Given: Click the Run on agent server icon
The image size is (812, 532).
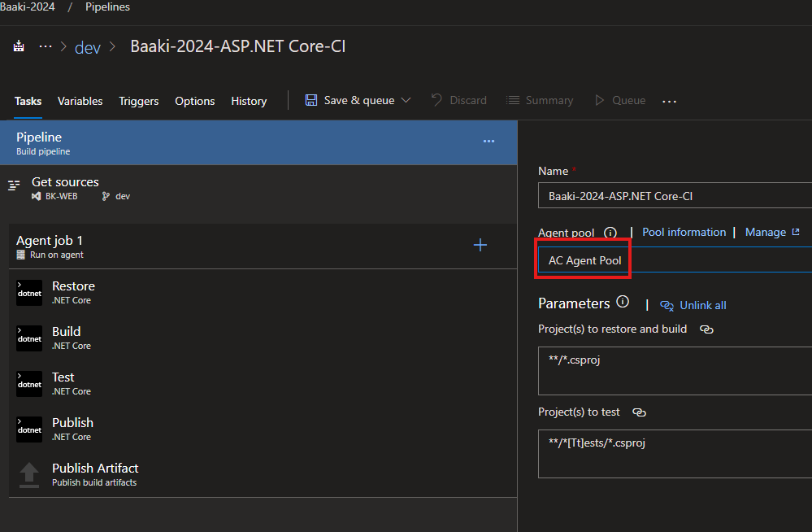Looking at the screenshot, I should pyautogui.click(x=20, y=255).
